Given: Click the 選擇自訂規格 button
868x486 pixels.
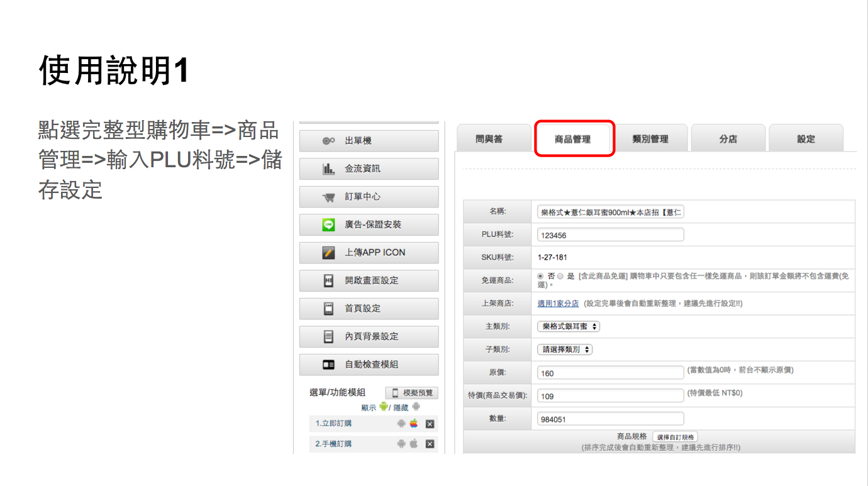Looking at the screenshot, I should pos(676,437).
